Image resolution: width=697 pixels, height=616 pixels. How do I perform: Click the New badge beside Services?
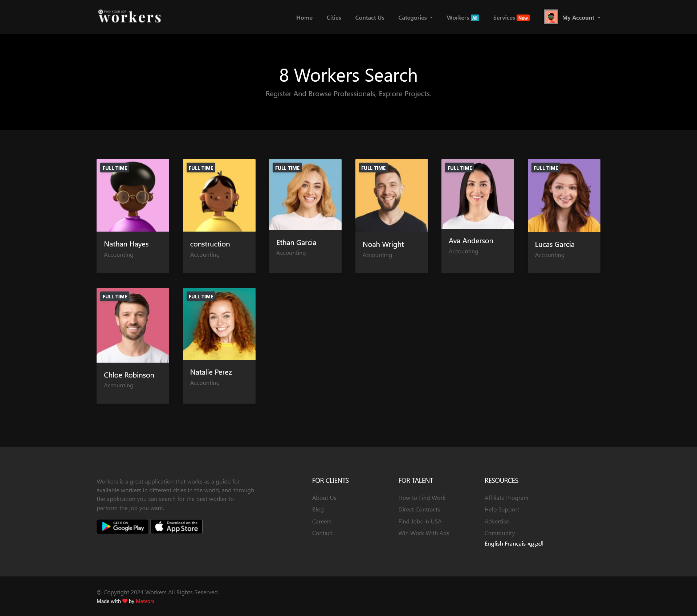[x=523, y=18]
